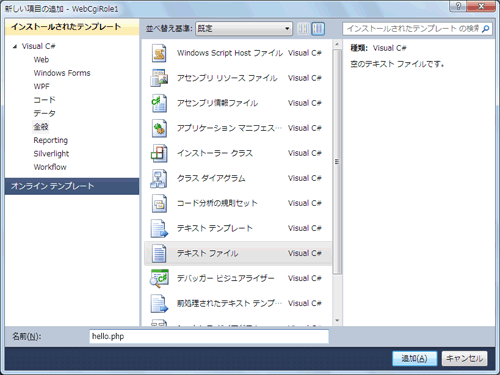Select the Windows Script Host ファイル template icon
The height and width of the screenshot is (375, 500).
pyautogui.click(x=159, y=53)
